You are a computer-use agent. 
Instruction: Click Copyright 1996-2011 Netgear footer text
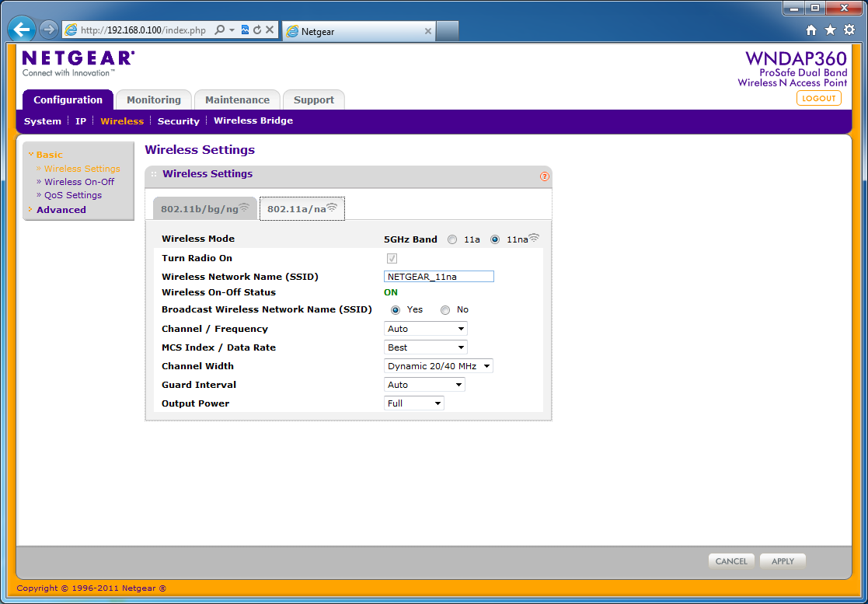92,588
